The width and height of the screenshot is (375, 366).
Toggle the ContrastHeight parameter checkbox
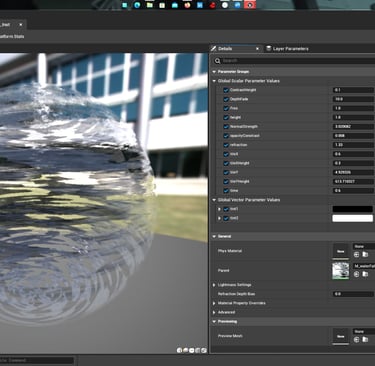[x=226, y=90]
